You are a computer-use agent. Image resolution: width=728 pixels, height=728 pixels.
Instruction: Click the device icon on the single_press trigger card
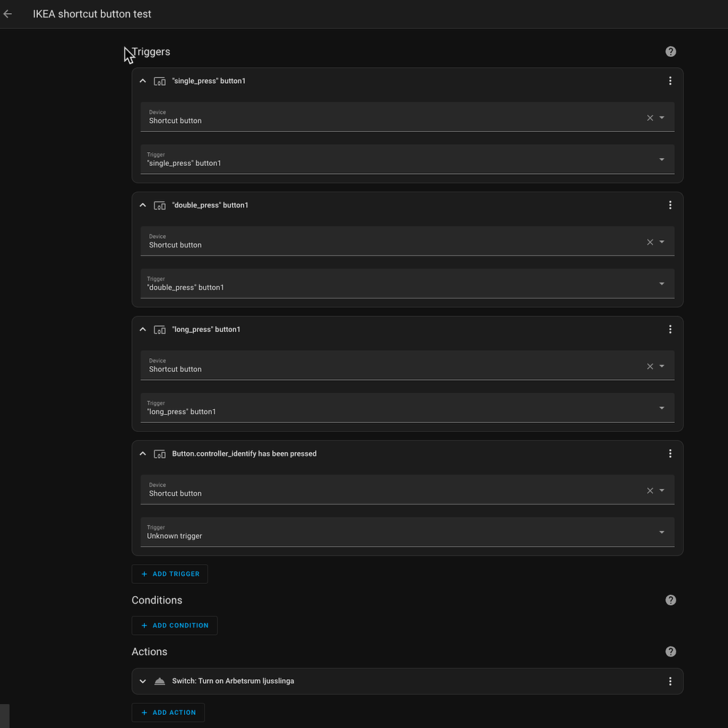point(159,81)
